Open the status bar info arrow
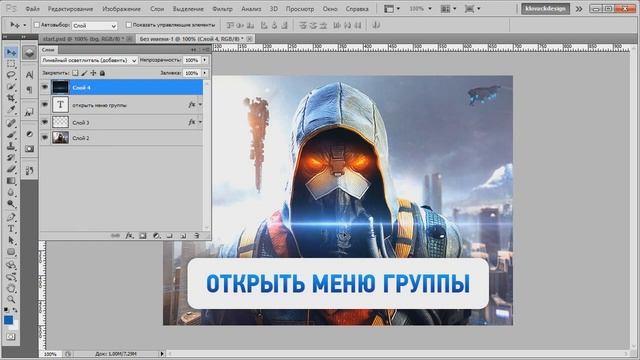This screenshot has width=640, height=360. (x=162, y=354)
